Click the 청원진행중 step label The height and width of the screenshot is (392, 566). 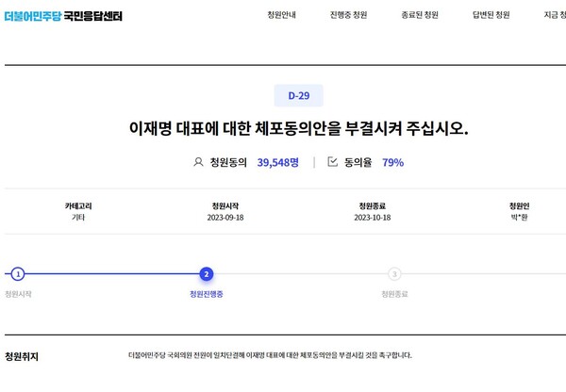[x=207, y=294]
